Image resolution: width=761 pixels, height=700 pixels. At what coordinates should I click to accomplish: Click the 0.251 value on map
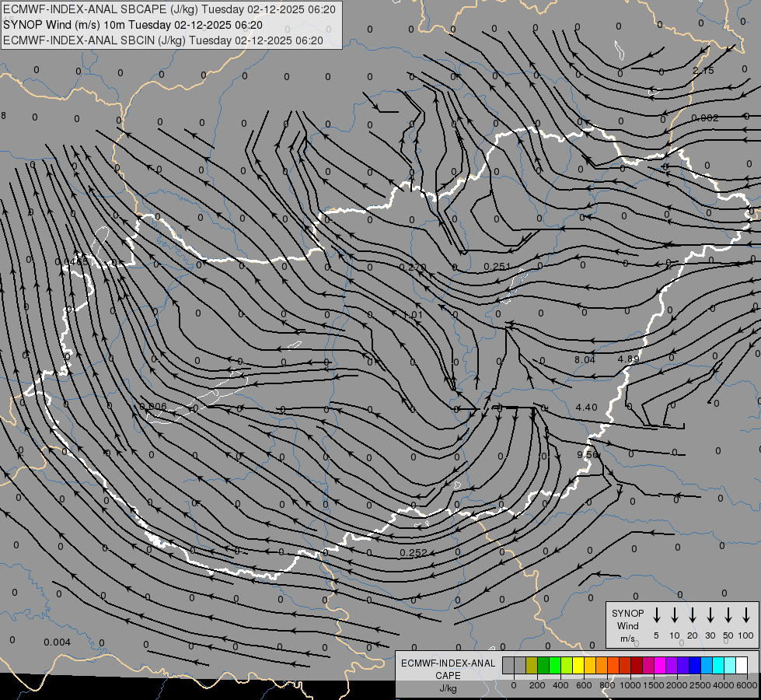[x=497, y=267]
